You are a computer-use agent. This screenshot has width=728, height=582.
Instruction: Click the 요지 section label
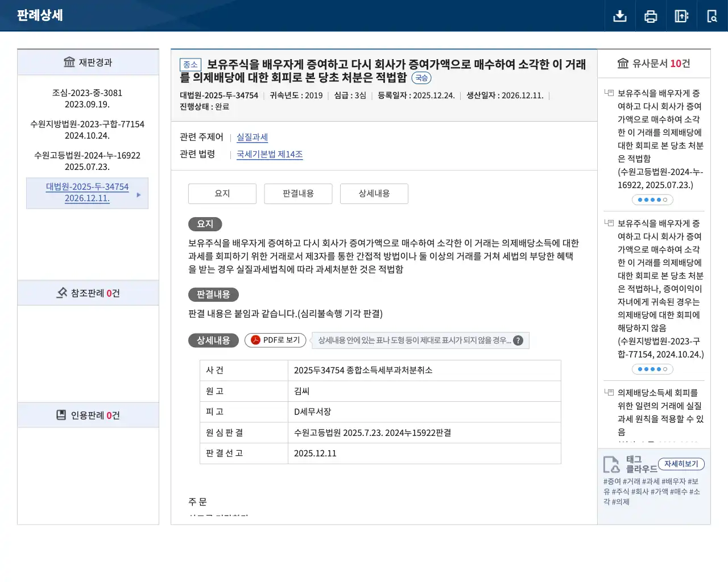tap(205, 224)
